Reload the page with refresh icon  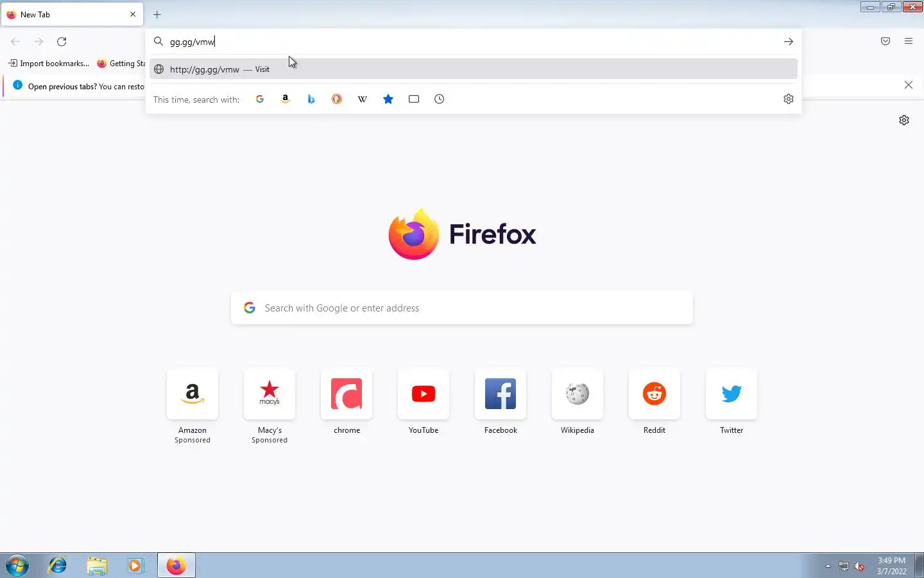62,42
